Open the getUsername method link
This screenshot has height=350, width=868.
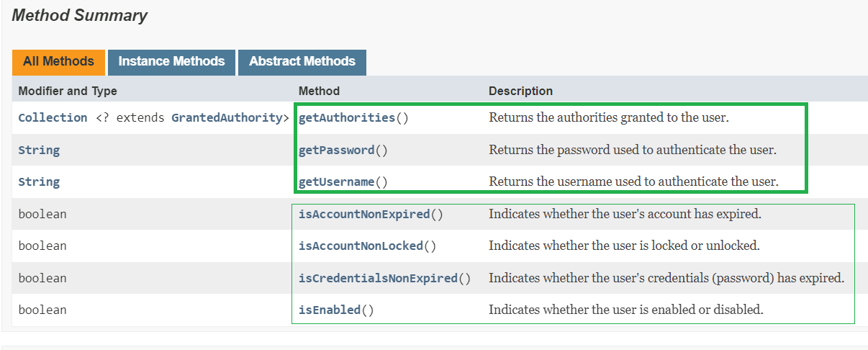pos(337,182)
